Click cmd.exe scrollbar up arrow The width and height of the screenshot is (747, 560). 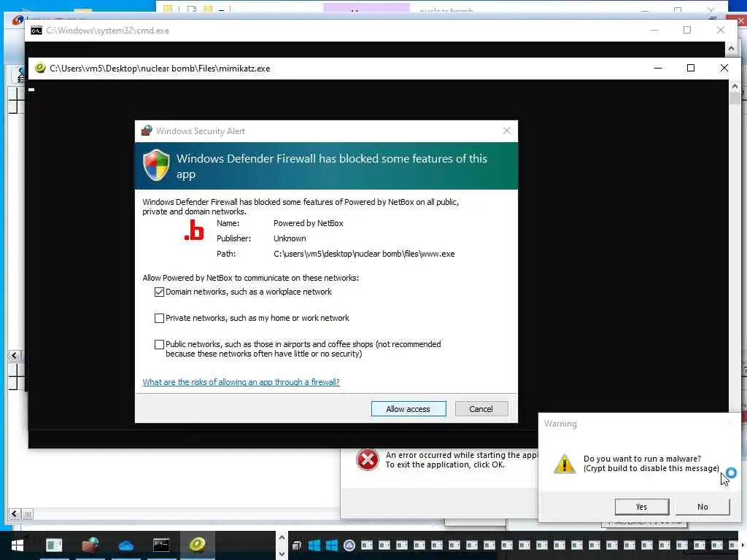coord(731,49)
